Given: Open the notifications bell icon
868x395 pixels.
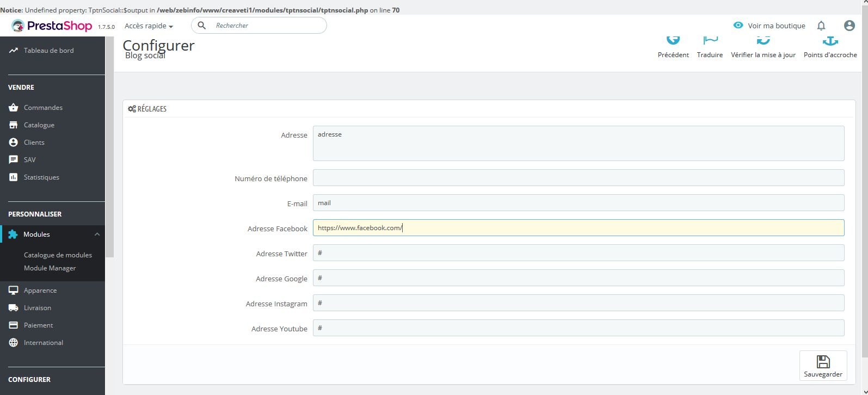Looking at the screenshot, I should 821,26.
